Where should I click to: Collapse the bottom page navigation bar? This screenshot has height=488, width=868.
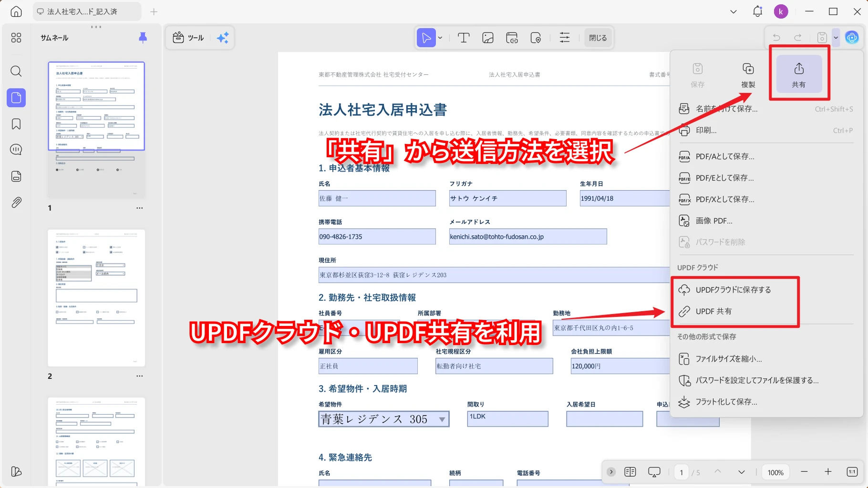pos(611,472)
